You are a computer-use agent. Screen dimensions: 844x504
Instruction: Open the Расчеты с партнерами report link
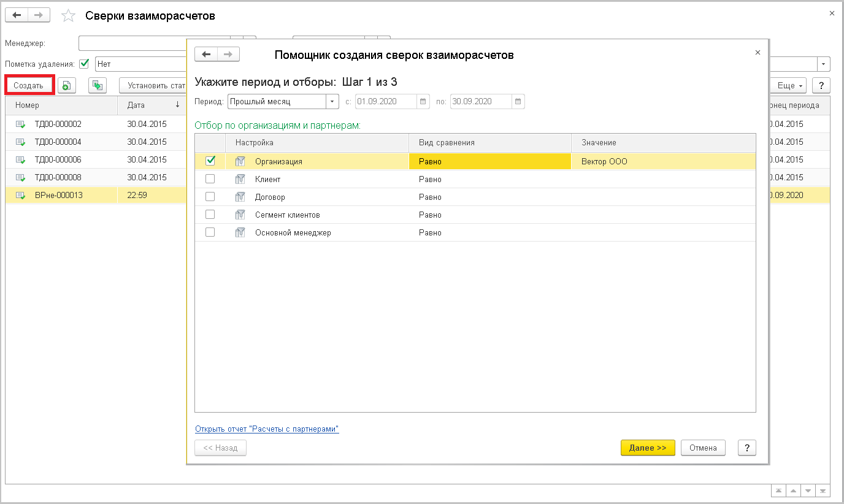(267, 429)
